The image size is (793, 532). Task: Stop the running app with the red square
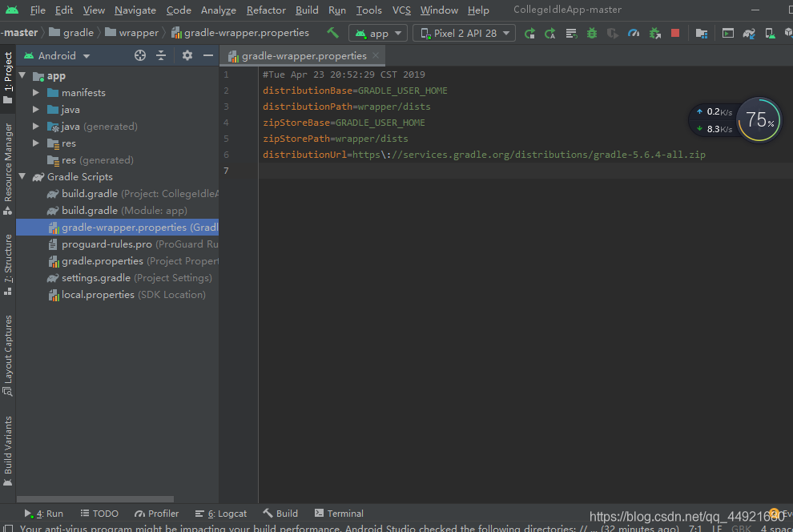pos(674,33)
